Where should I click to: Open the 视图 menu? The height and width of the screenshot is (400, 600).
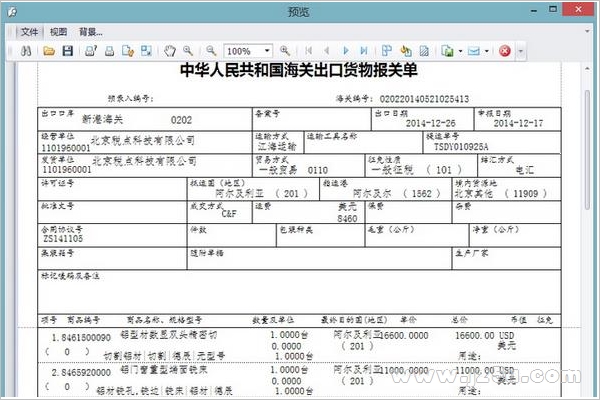[x=58, y=32]
